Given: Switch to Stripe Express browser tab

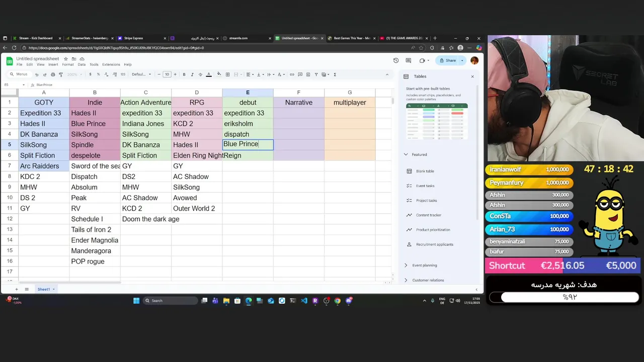Looking at the screenshot, I should click(140, 38).
